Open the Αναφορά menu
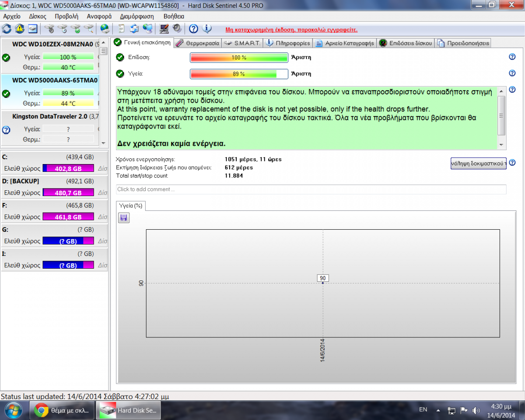The height and width of the screenshot is (420, 525). 99,16
